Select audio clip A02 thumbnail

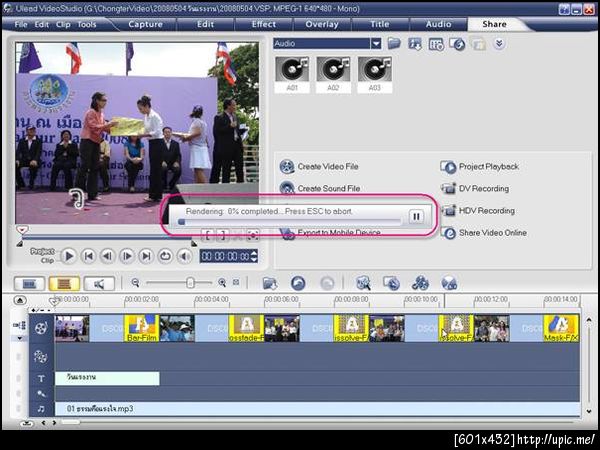point(333,74)
